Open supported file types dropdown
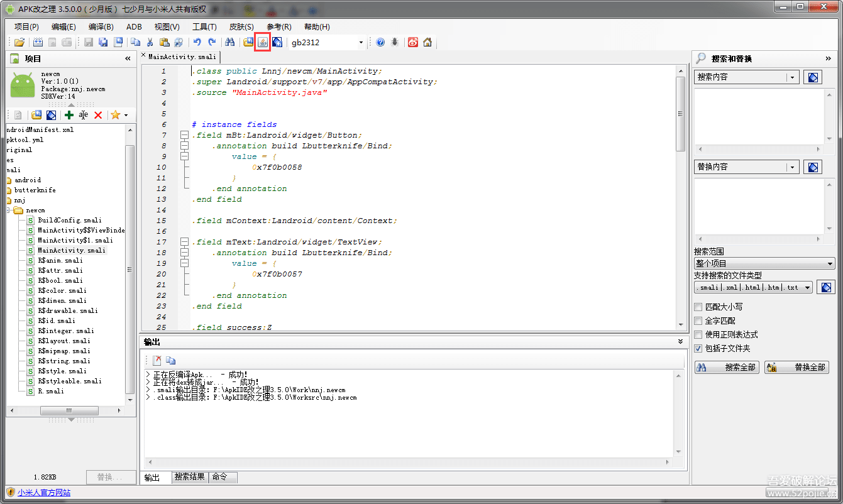Viewport: 843px width, 504px height. (x=808, y=287)
